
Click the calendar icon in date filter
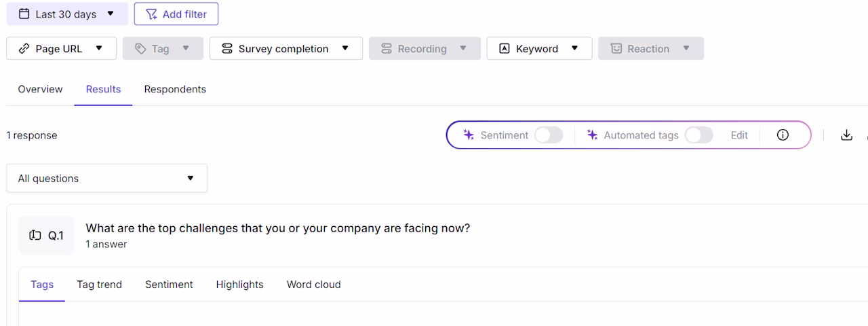pos(24,14)
